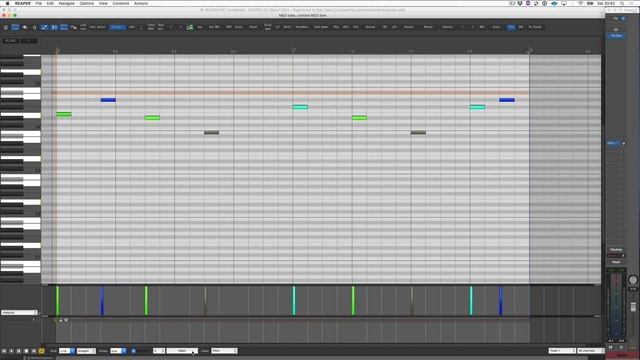Screen dimensions: 640x360
Task: Open the Contents menu
Action: pyautogui.click(x=121, y=3)
